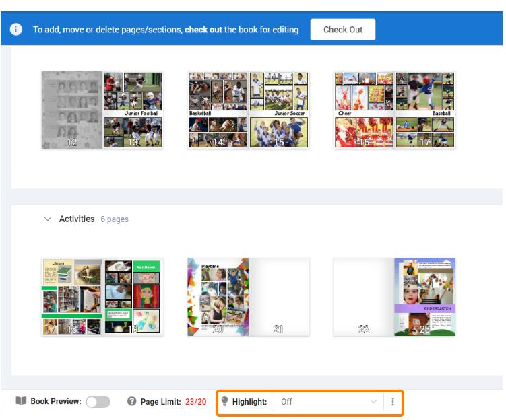Open page 12 portrait thumbnail
Image resolution: width=506 pixels, height=420 pixels.
(72, 110)
